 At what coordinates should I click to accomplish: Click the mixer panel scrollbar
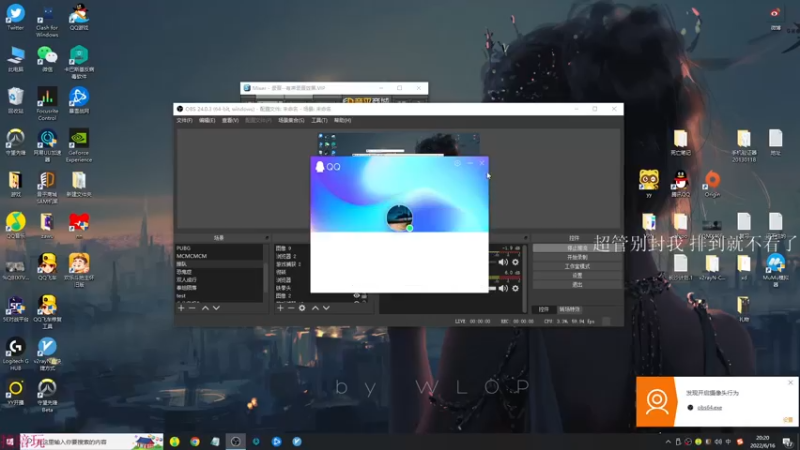[x=524, y=278]
